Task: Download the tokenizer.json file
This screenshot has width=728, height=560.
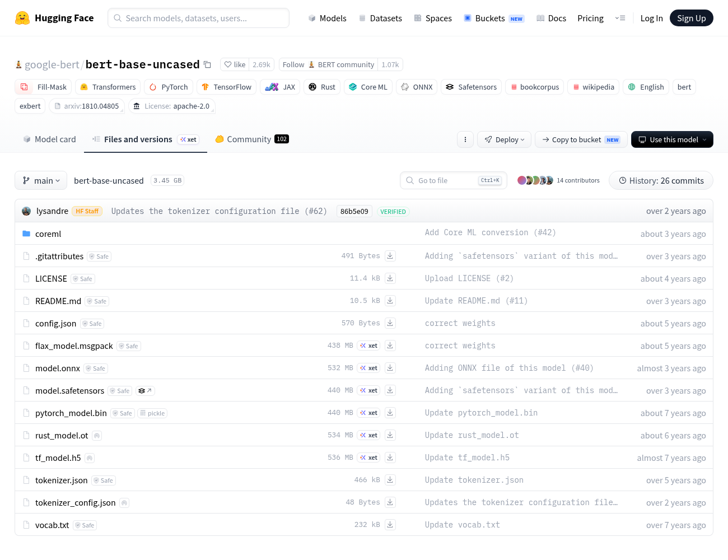Action: pos(390,480)
